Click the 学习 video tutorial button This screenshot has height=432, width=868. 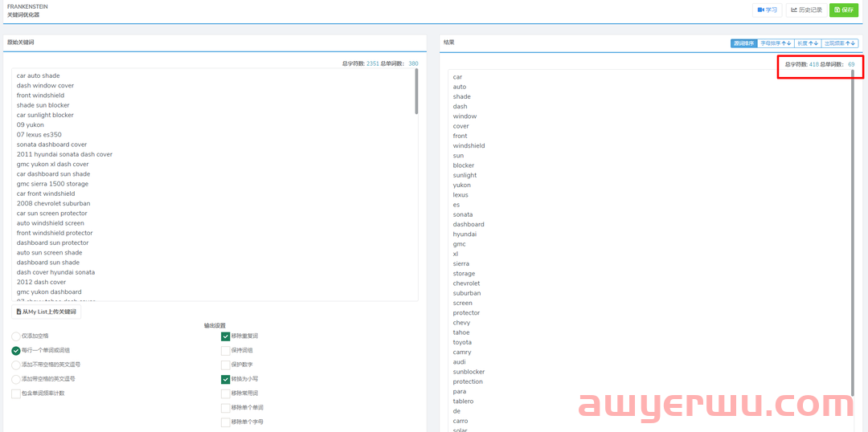767,10
